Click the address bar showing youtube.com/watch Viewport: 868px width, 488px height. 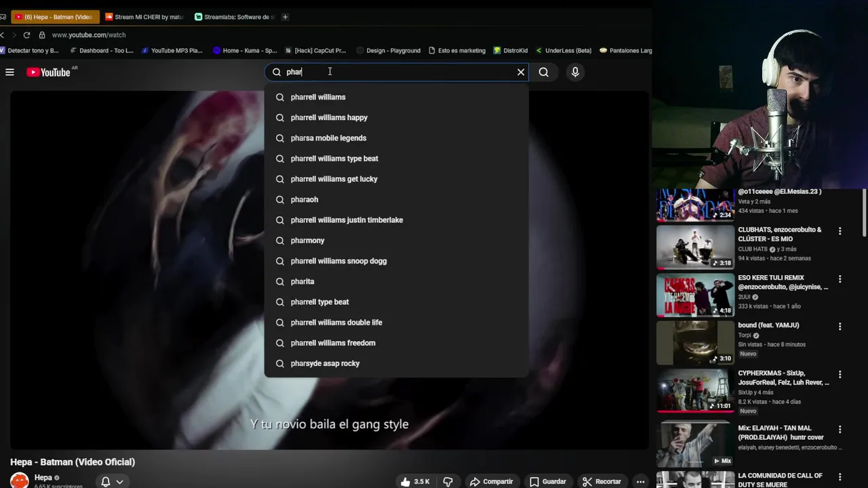coord(89,35)
